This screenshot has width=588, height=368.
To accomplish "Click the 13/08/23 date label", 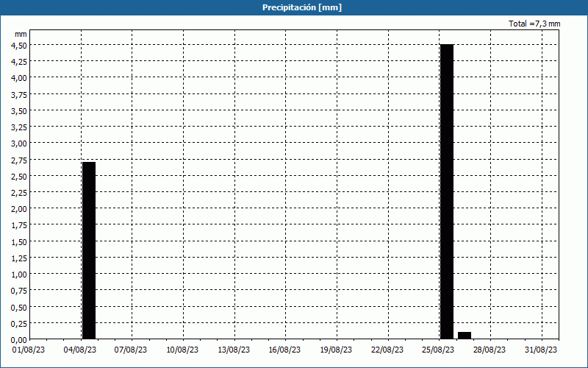I will point(234,350).
